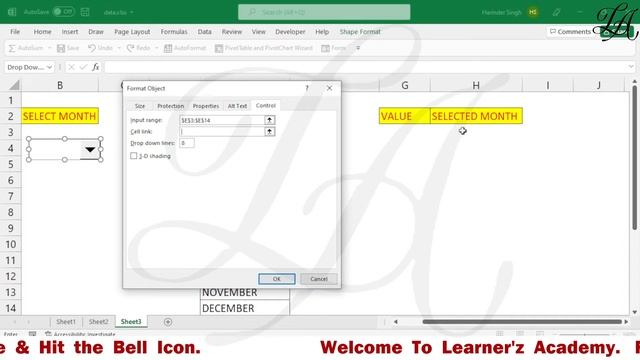Click the vertical scrollbar thumb
640x360 pixels.
[634, 157]
